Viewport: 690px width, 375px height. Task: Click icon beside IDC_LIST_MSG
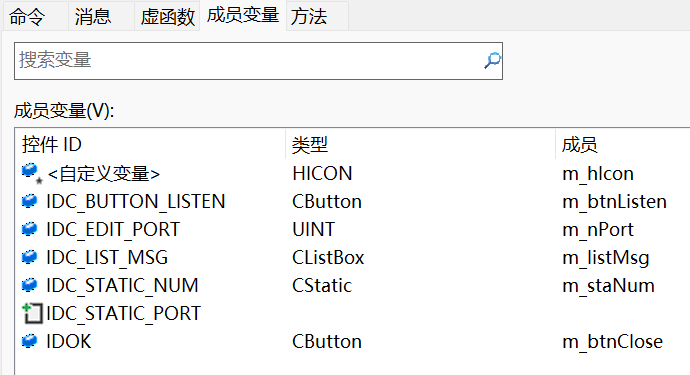click(x=29, y=257)
